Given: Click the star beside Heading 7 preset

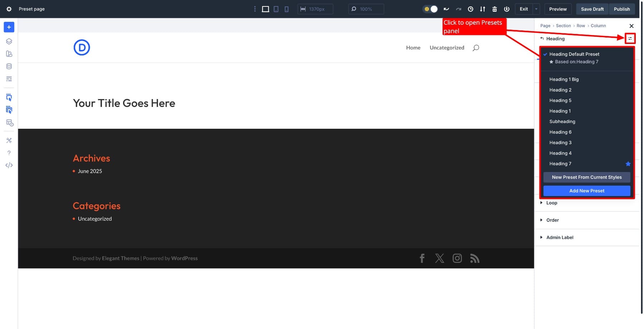Looking at the screenshot, I should 628,164.
